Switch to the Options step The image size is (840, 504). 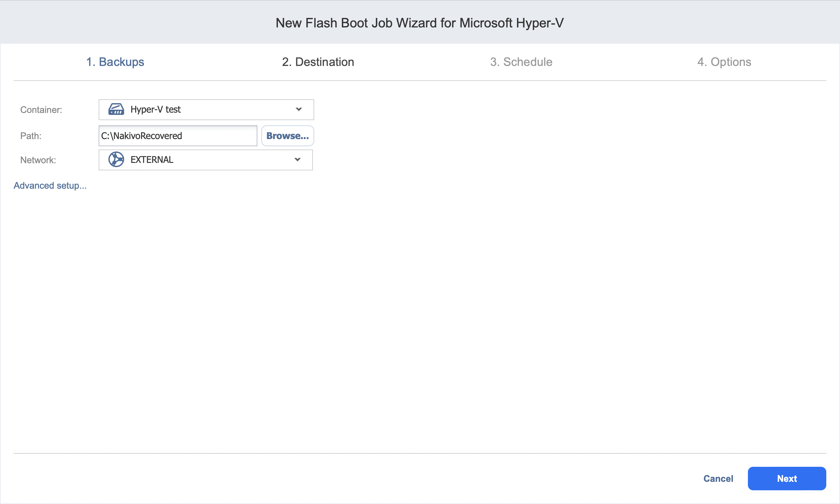[724, 62]
